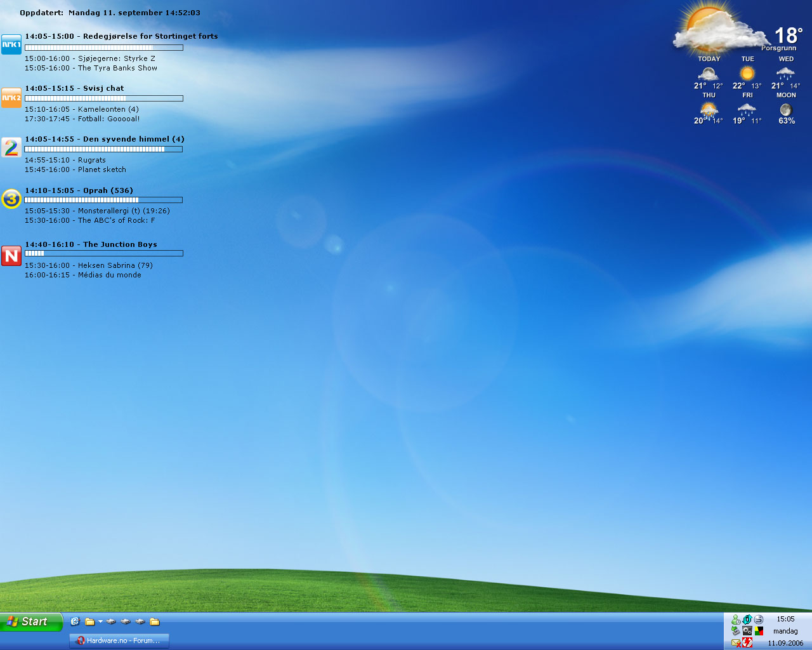Image resolution: width=812 pixels, height=650 pixels.
Task: Click the NRK1 channel logo
Action: 11,44
